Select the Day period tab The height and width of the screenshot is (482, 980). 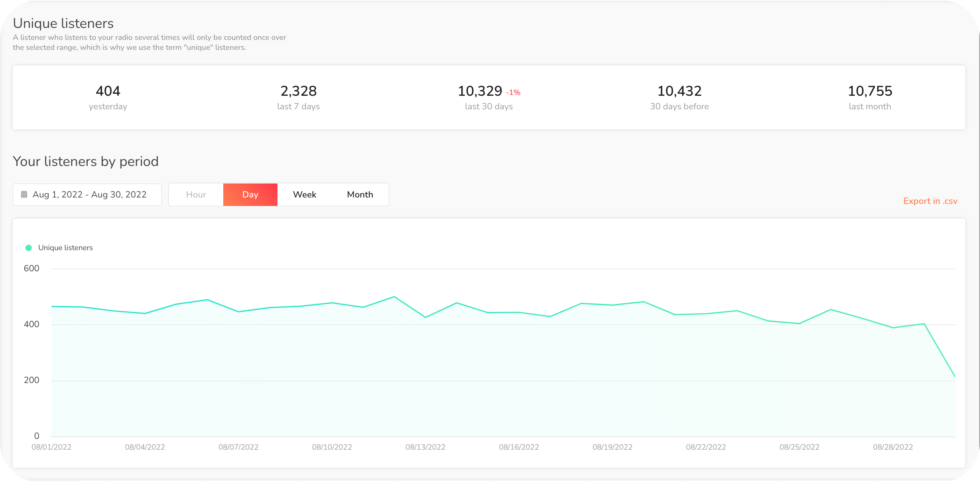pyautogui.click(x=250, y=194)
